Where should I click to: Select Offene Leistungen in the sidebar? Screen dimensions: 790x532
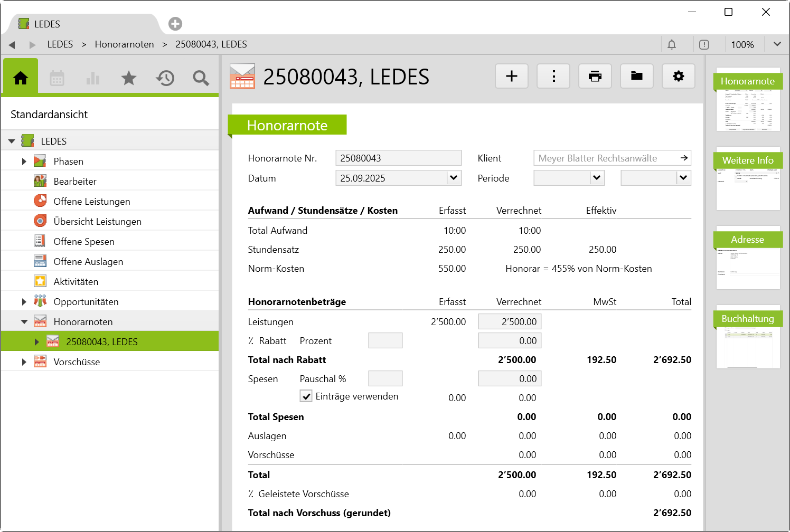92,202
